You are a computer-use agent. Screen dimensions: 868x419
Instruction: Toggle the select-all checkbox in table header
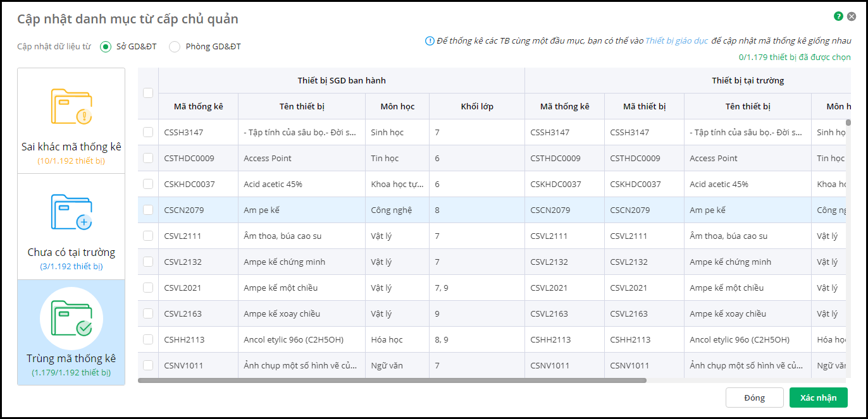point(148,93)
